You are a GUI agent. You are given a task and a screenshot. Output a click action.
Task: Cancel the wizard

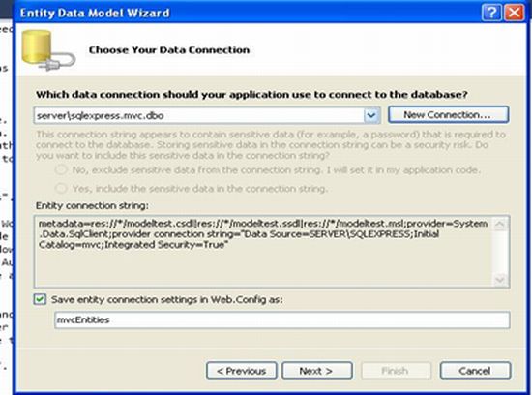[475, 371]
